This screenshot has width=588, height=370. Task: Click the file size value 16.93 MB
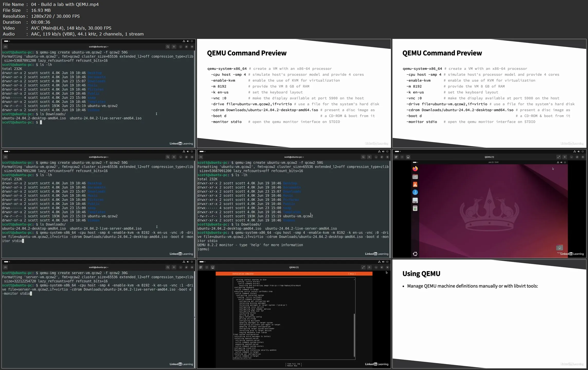pos(41,10)
